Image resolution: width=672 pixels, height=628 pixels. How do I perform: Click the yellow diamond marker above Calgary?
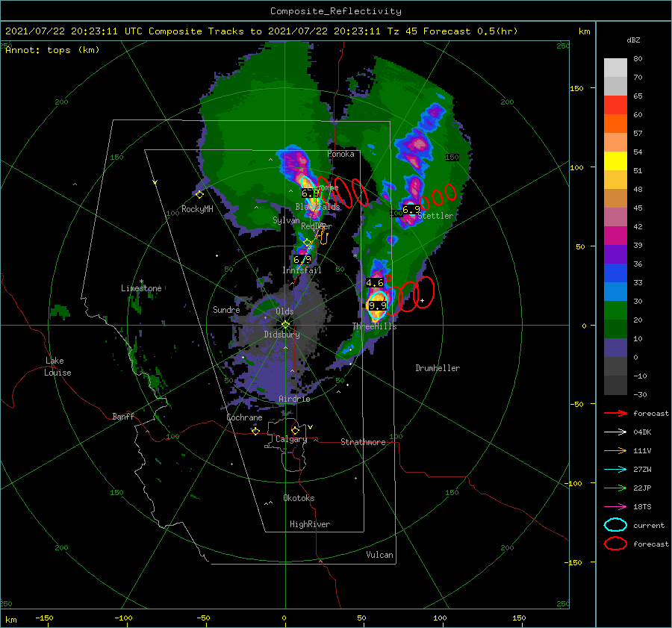click(295, 430)
